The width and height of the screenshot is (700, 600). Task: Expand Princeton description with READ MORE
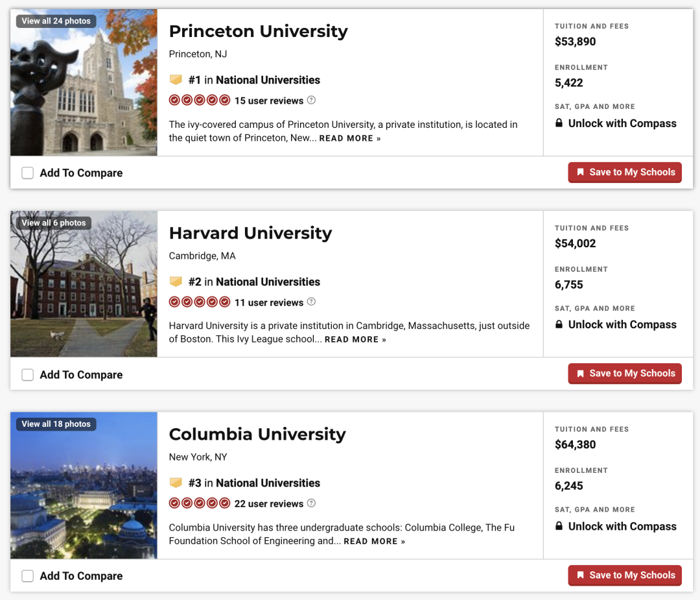(x=350, y=138)
